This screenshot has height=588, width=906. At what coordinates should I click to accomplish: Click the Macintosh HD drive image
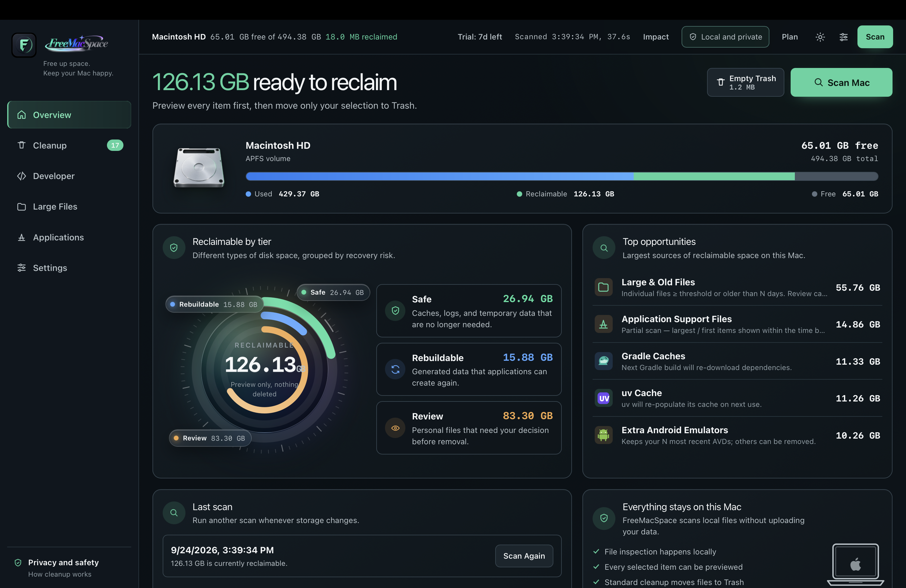199,167
